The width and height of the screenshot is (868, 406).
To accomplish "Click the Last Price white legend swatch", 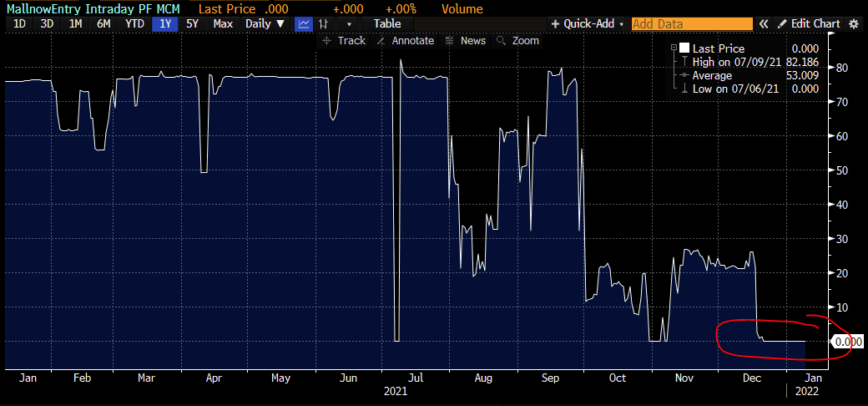I will [x=684, y=48].
